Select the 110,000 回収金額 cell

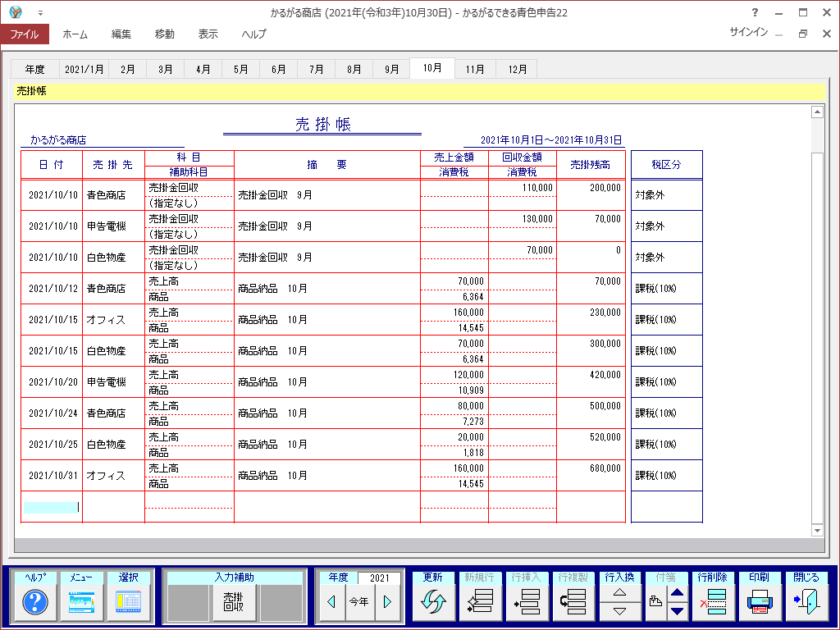point(523,188)
